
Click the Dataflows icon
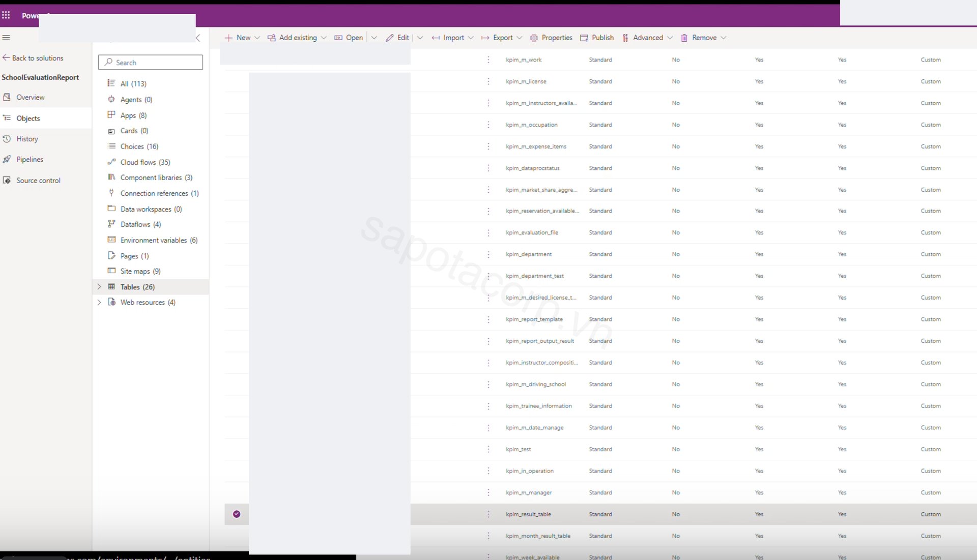tap(111, 224)
